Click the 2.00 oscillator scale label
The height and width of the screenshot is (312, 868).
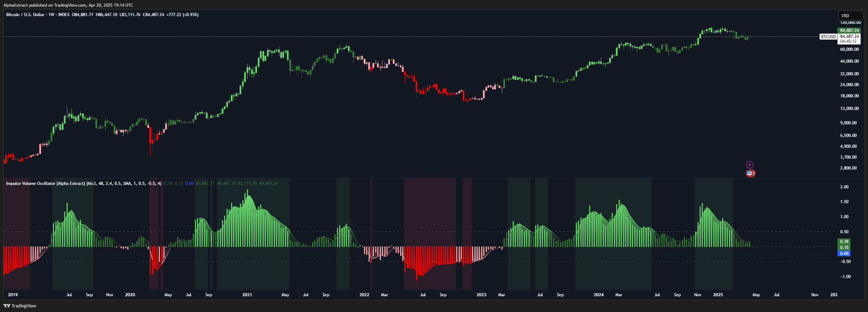pyautogui.click(x=845, y=187)
